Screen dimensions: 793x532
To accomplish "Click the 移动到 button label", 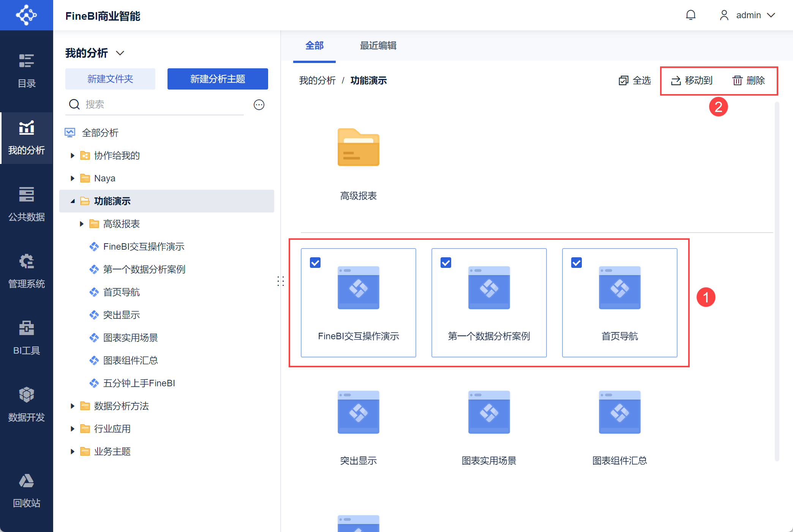I will pos(699,80).
